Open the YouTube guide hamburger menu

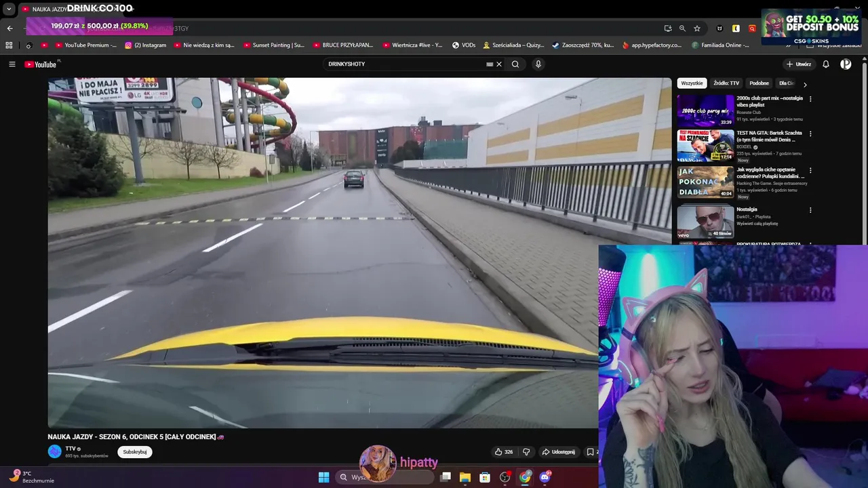click(x=12, y=64)
